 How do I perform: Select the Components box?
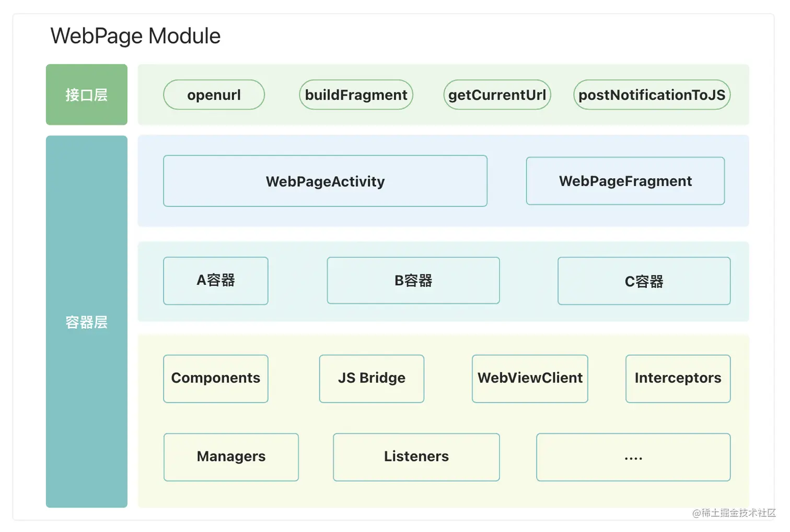(215, 378)
